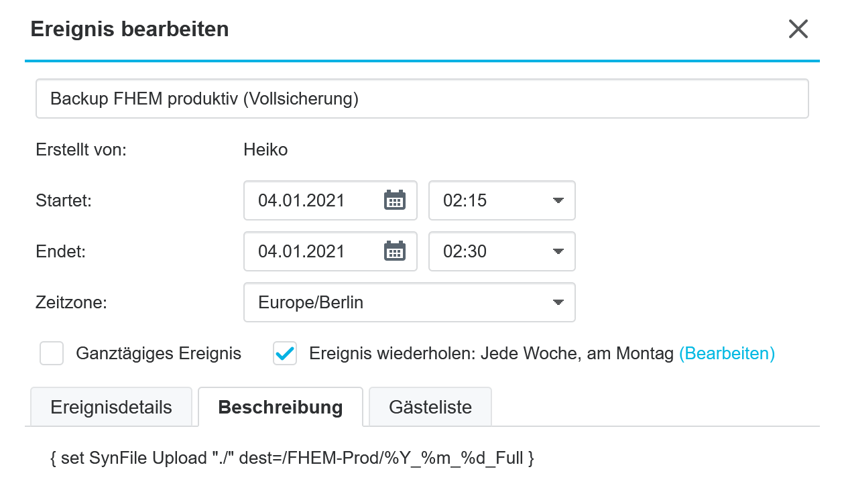
Task: Switch to the Ereignisdetails tab
Action: pos(111,407)
